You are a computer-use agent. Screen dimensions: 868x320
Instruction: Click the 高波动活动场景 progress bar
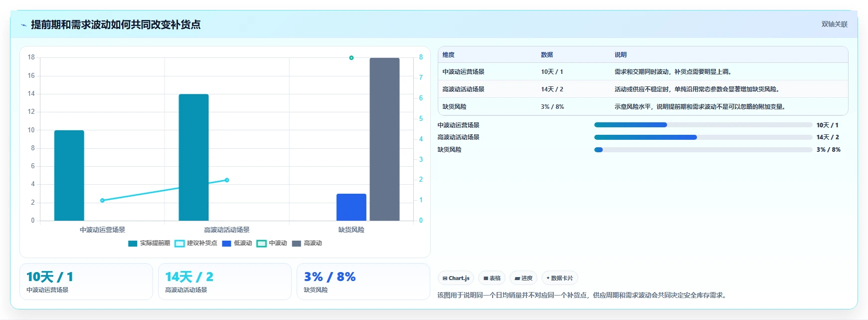tap(703, 137)
